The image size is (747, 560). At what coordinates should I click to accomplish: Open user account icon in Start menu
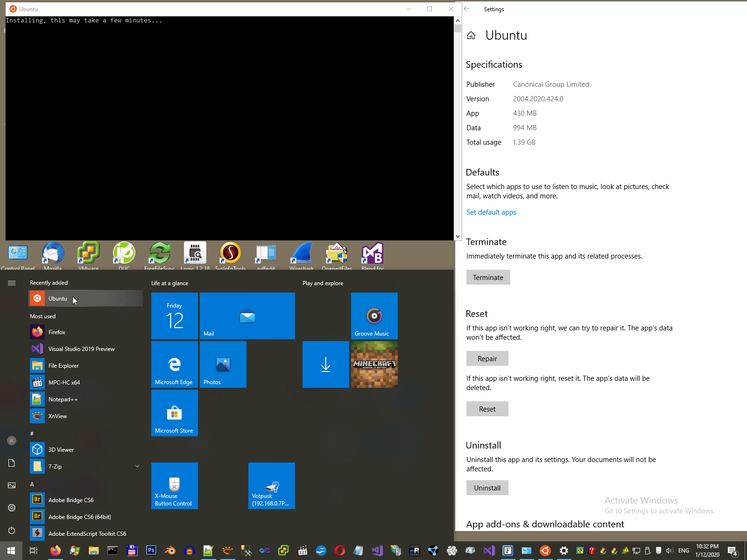click(12, 441)
